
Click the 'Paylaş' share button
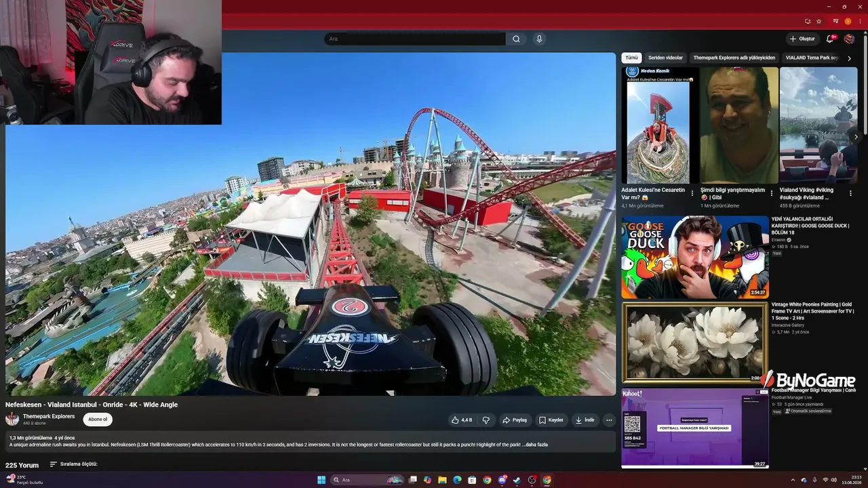pos(515,420)
